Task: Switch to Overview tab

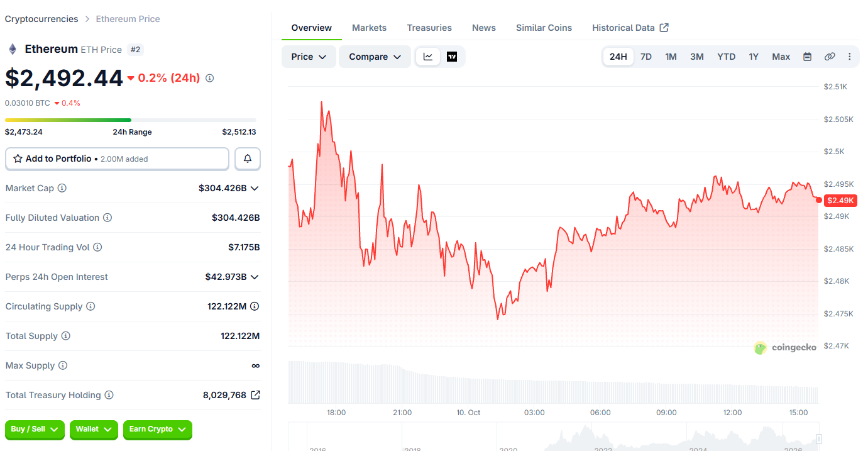Action: (312, 28)
